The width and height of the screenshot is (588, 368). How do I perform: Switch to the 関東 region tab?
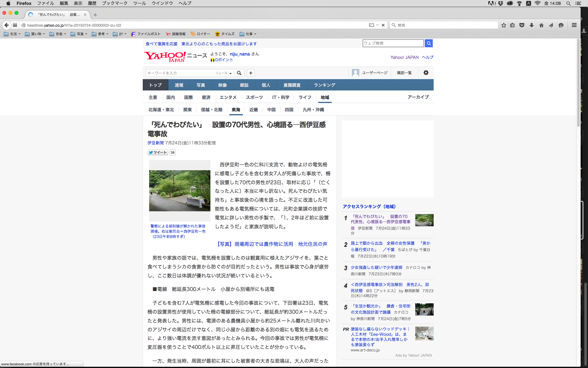(187, 109)
